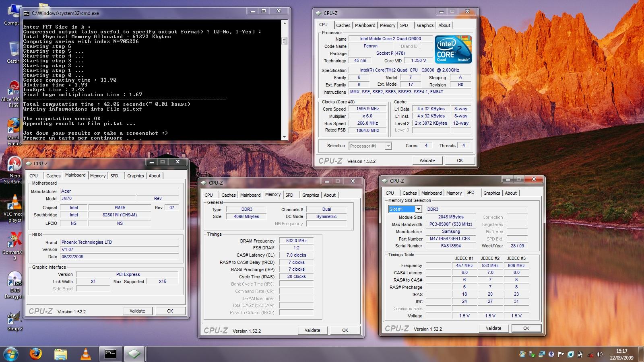Viewport: 644px width, 362px height.
Task: Launch Firefox from the taskbar
Action: 36,354
